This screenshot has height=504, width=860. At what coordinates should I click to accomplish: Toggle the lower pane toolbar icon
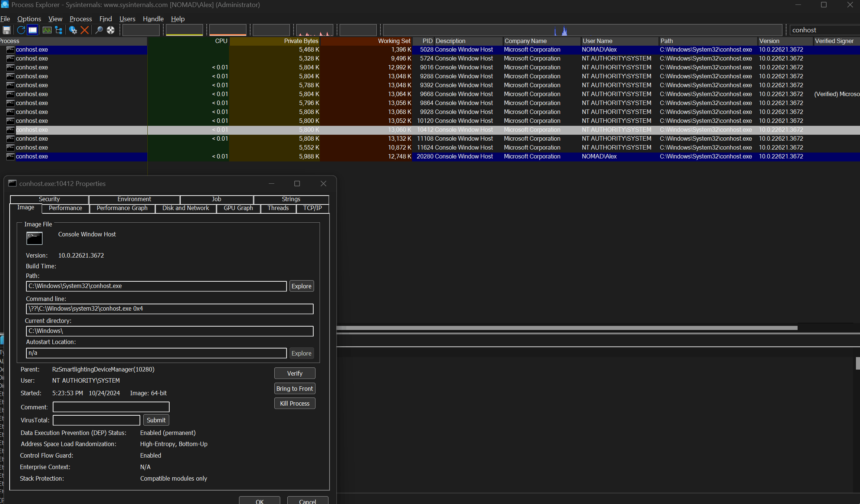(33, 30)
